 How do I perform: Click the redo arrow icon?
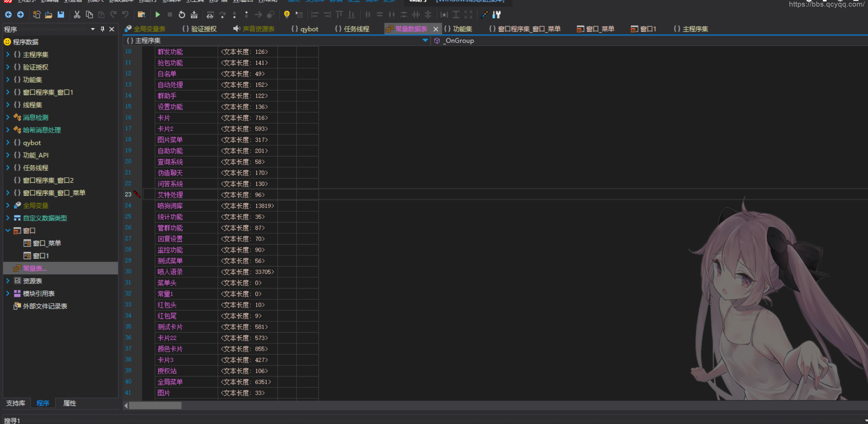[113, 15]
